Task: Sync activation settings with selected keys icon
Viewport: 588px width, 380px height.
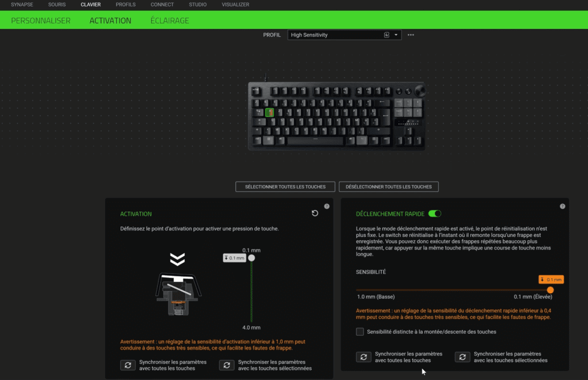Action: [x=226, y=365]
